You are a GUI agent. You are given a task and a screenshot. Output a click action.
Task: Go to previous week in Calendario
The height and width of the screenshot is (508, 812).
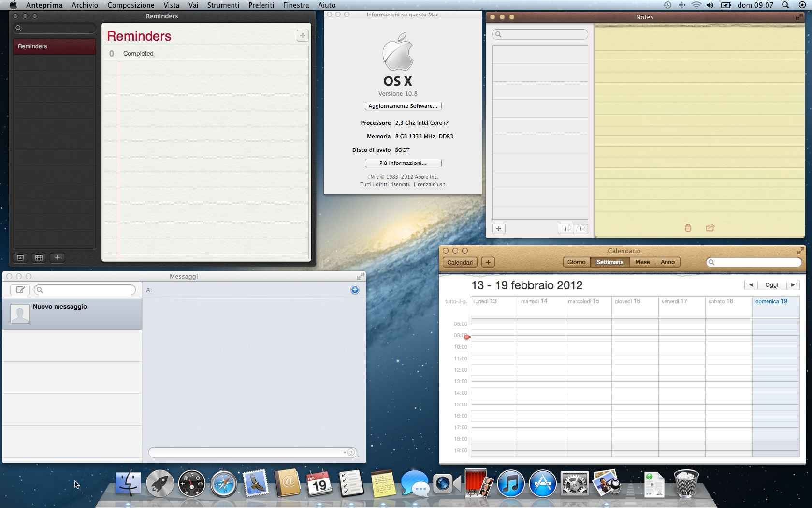tap(751, 285)
